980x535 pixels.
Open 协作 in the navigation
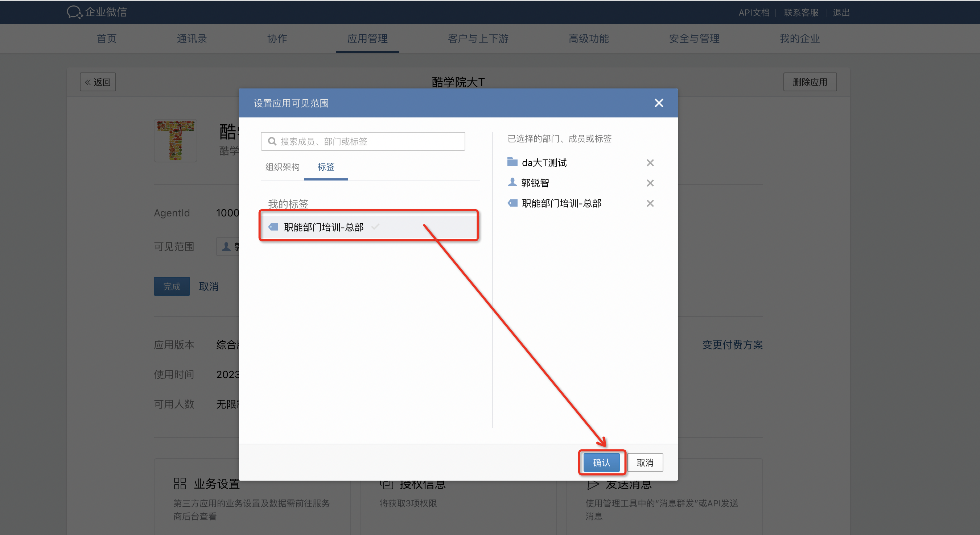tap(277, 38)
